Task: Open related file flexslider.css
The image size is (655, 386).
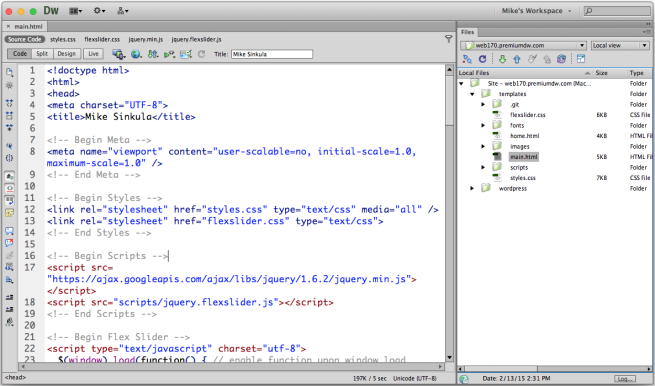Action: coord(102,39)
